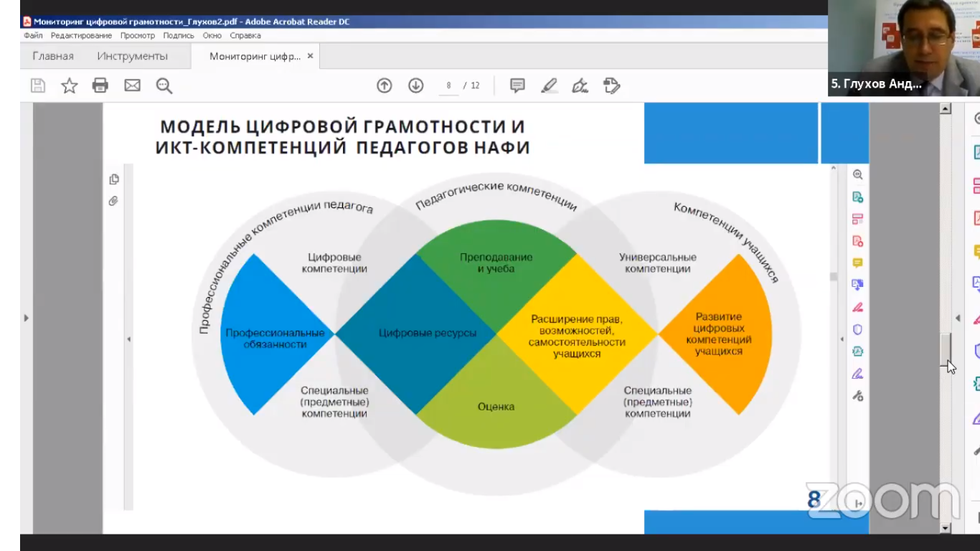Open the page thumbnails panel icon
The image size is (980, 551).
[x=113, y=179]
